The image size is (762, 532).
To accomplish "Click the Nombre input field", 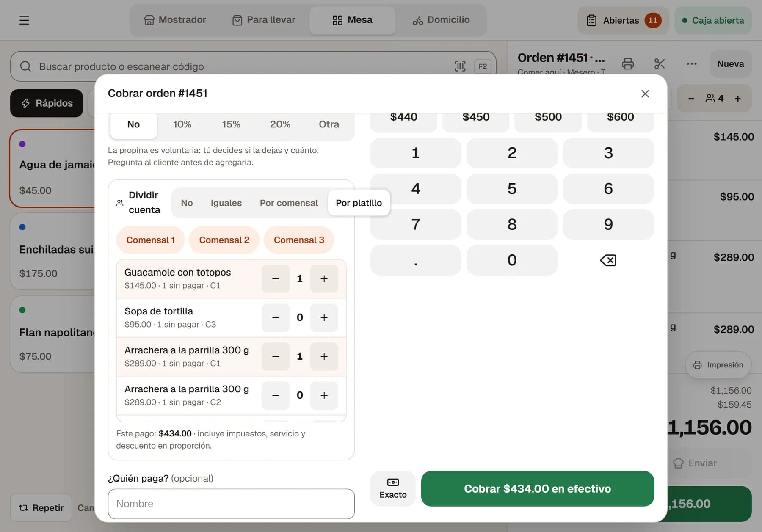I will 231,504.
